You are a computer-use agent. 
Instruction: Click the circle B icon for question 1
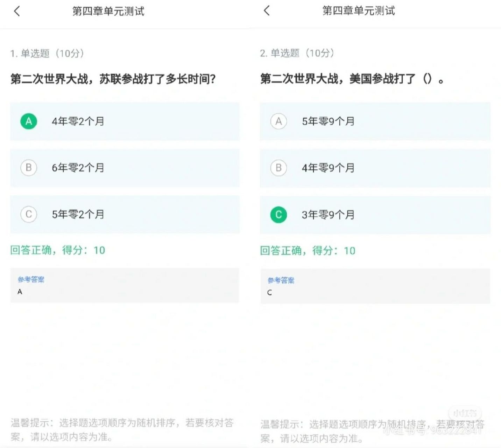28,168
